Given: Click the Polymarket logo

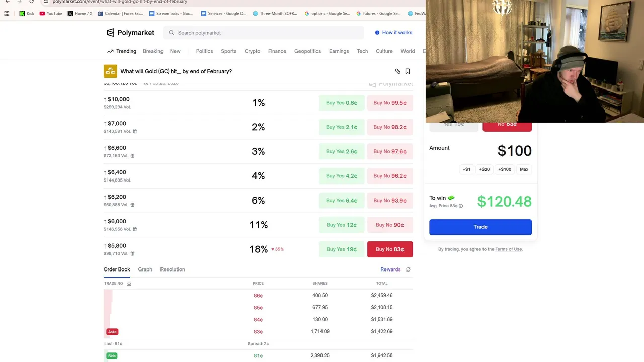Looking at the screenshot, I should 130,33.
